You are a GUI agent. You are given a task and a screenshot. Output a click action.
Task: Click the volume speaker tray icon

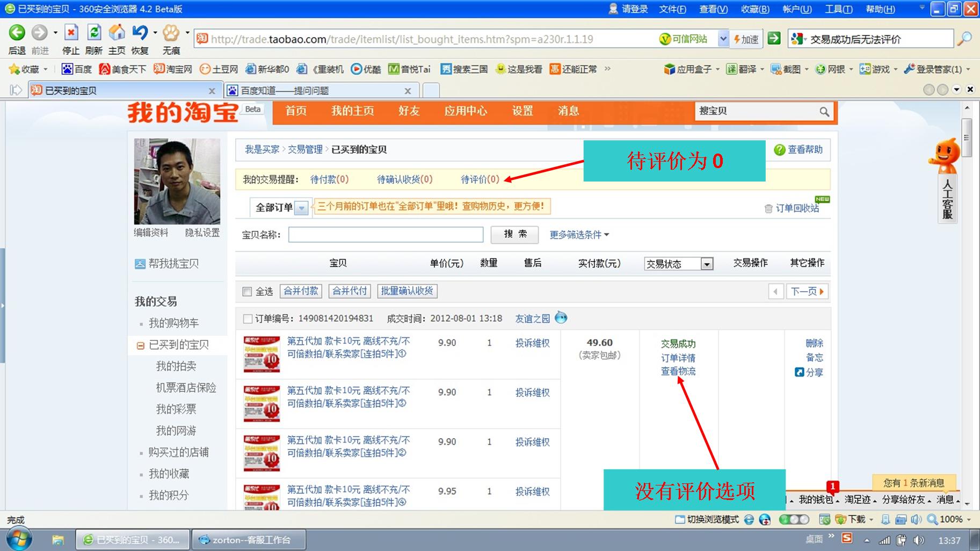[919, 540]
